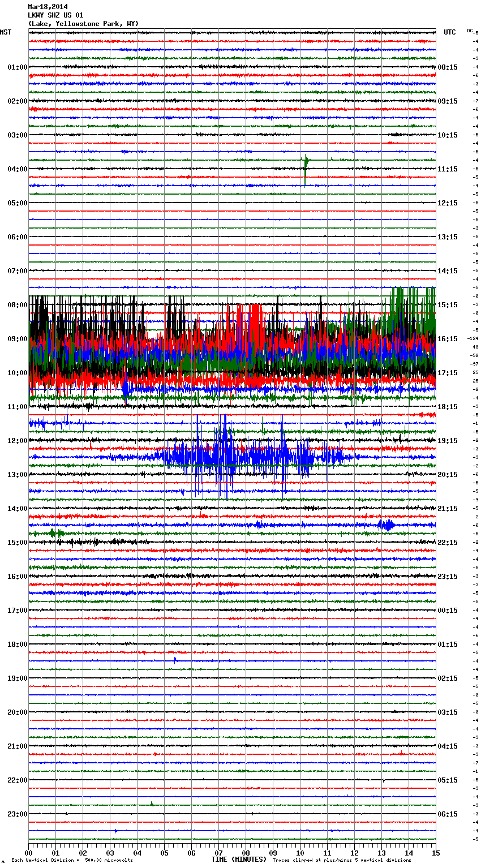Select the 14:00 MST time label
The width and height of the screenshot is (481, 868).
click(x=17, y=509)
